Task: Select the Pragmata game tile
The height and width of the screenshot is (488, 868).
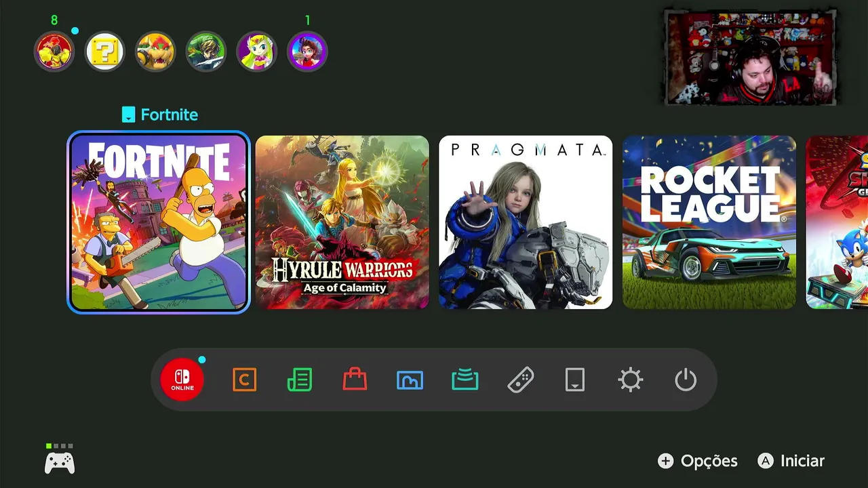Action: pos(526,222)
